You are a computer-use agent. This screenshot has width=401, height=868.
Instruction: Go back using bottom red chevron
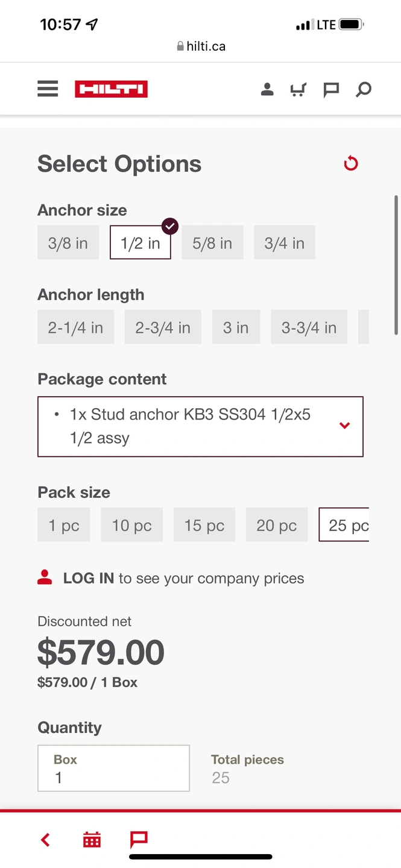click(x=45, y=840)
